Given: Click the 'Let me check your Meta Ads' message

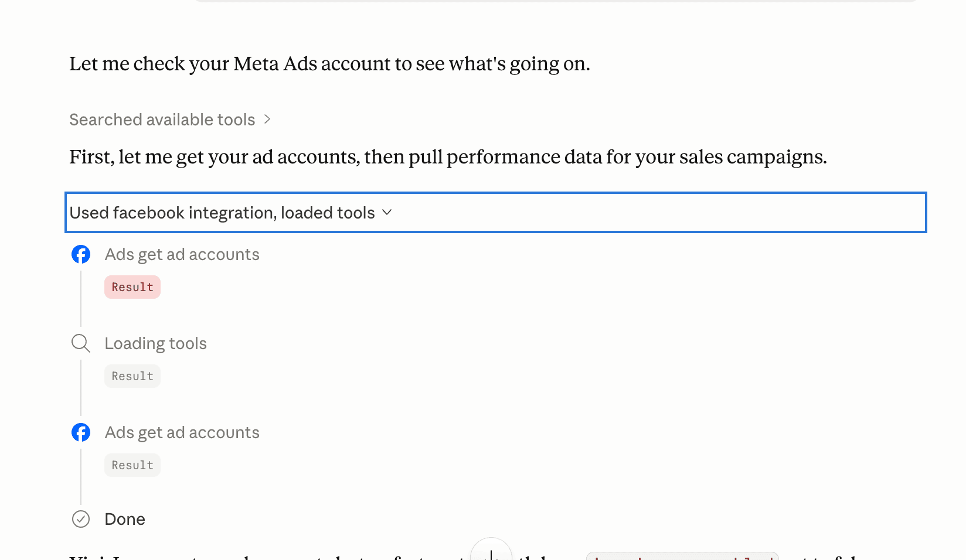Looking at the screenshot, I should point(329,64).
